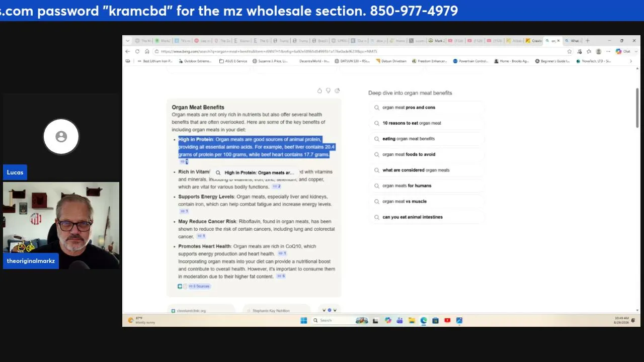Click the page vertical scrollbar
This screenshot has width=644, height=362.
(637, 108)
